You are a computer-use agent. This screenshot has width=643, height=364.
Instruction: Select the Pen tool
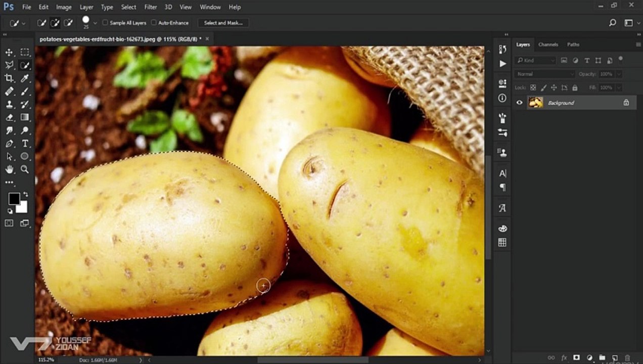[9, 144]
